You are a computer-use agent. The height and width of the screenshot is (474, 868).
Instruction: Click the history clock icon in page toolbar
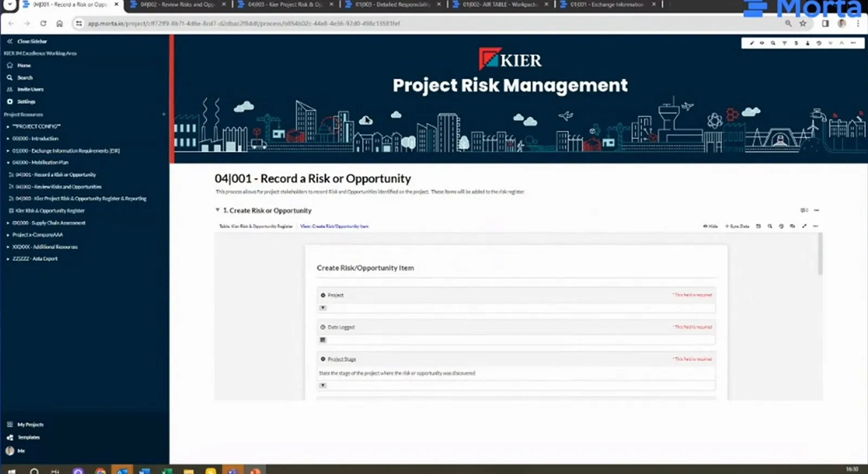pos(819,43)
